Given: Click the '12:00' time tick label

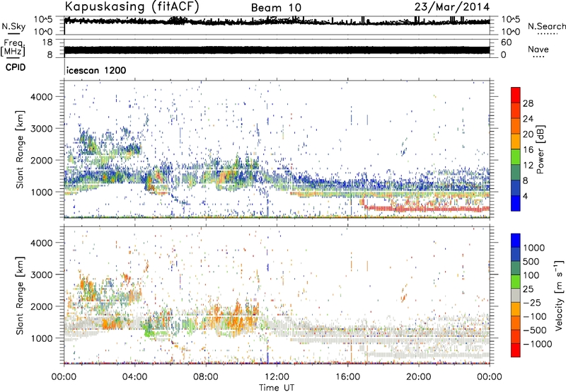Looking at the screenshot, I should point(277,377).
